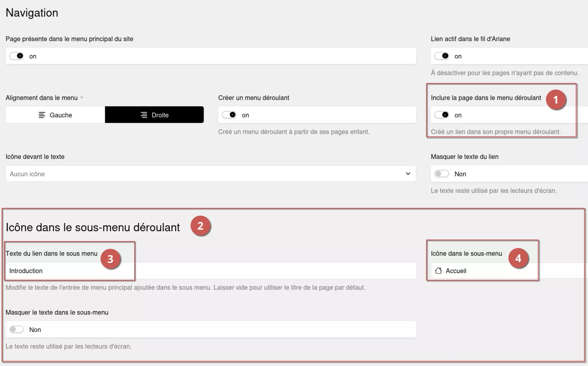The height and width of the screenshot is (366, 588).
Task: Click help text 'Créé un menu déroulant à partir de ses pages enfant.'
Action: click(x=294, y=132)
